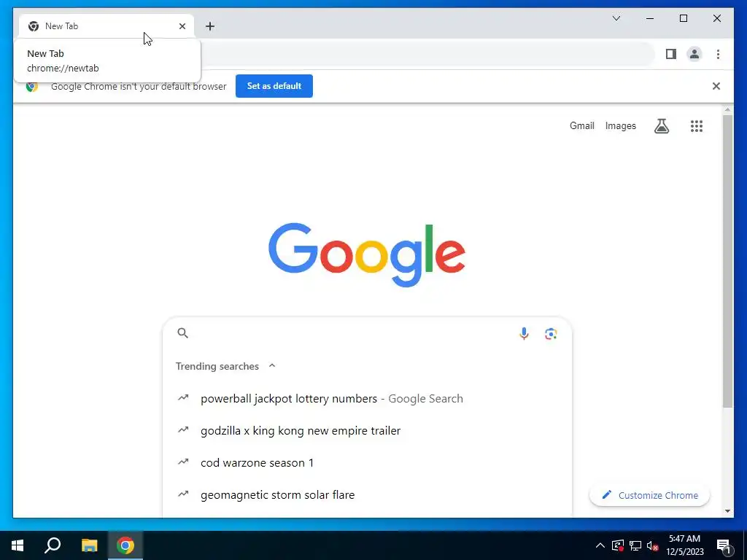Click Chrome logo in default browser infobar

tap(32, 86)
